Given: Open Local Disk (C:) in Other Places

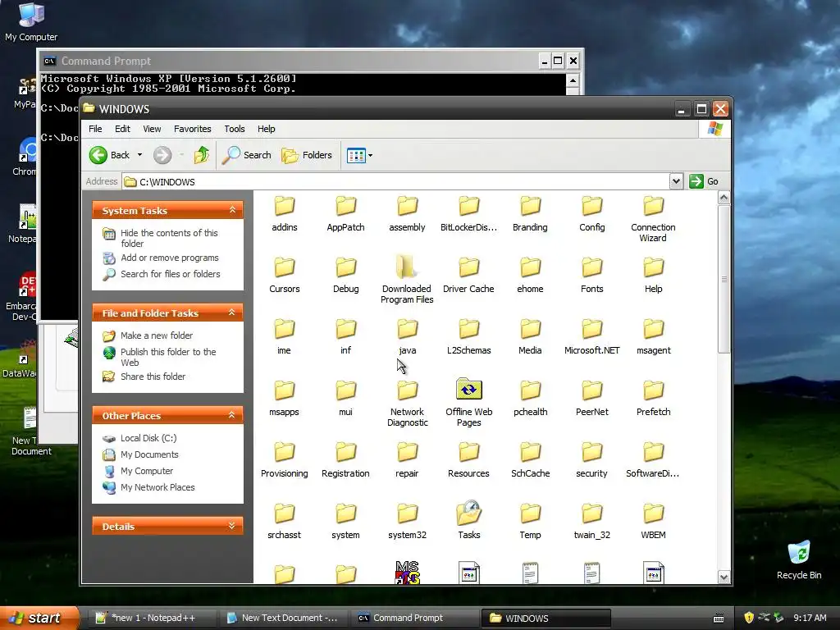Looking at the screenshot, I should pos(148,438).
